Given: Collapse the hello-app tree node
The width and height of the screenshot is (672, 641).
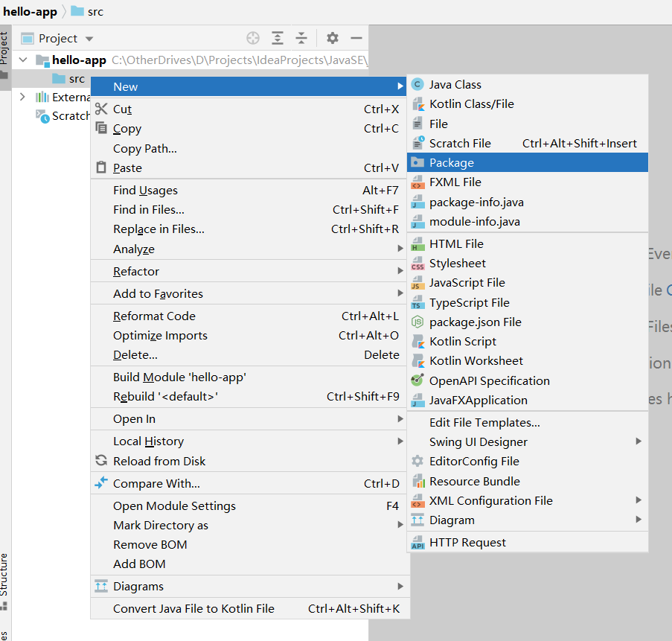Looking at the screenshot, I should [23, 60].
